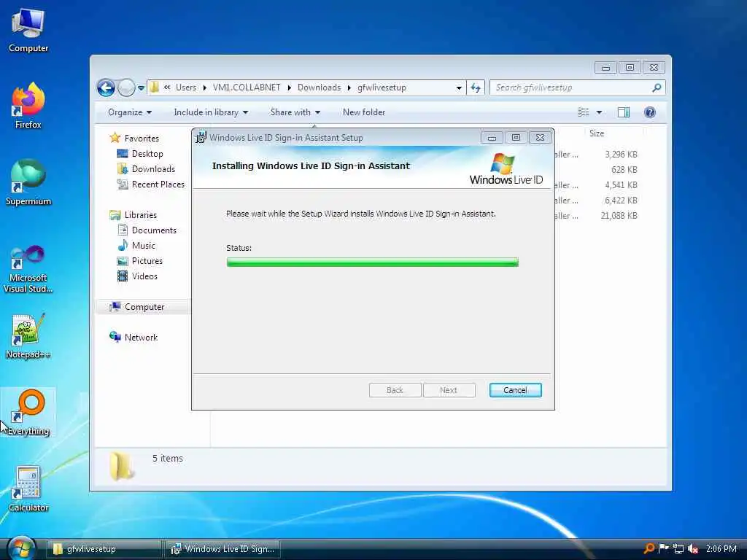This screenshot has height=560, width=747.
Task: Open the view options dropdown arrow
Action: [x=600, y=112]
